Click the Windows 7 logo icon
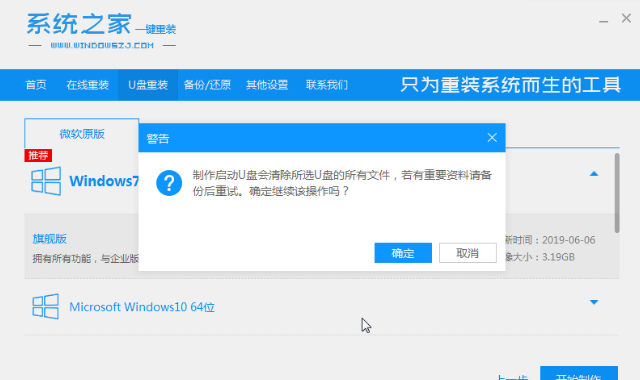The height and width of the screenshot is (380, 640). tap(46, 181)
